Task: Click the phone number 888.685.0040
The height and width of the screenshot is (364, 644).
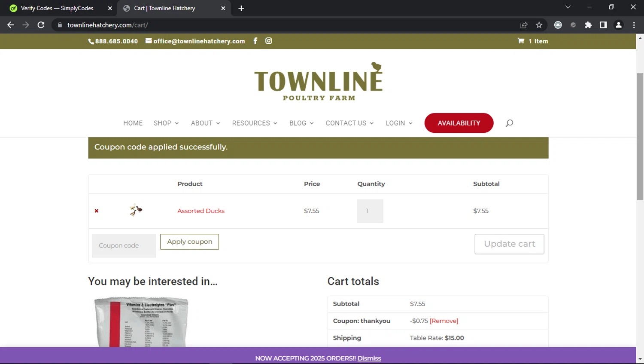Action: pyautogui.click(x=113, y=41)
